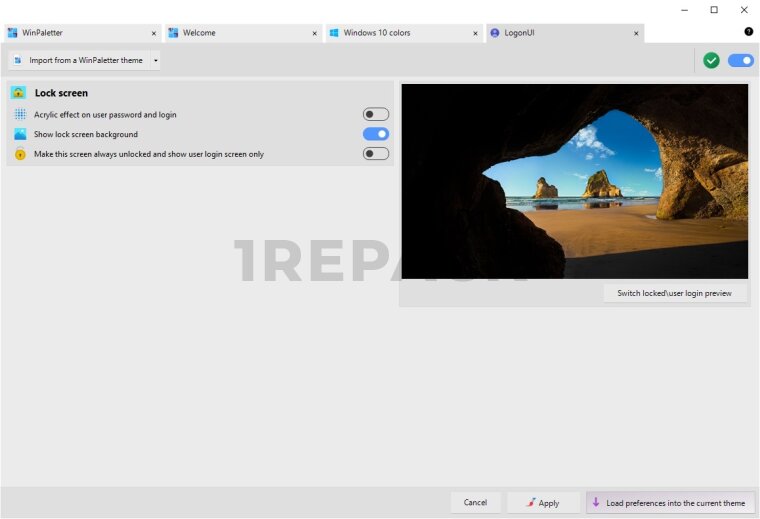Click the lock screen preview image
Viewport: 760px width, 519px height.
click(574, 181)
